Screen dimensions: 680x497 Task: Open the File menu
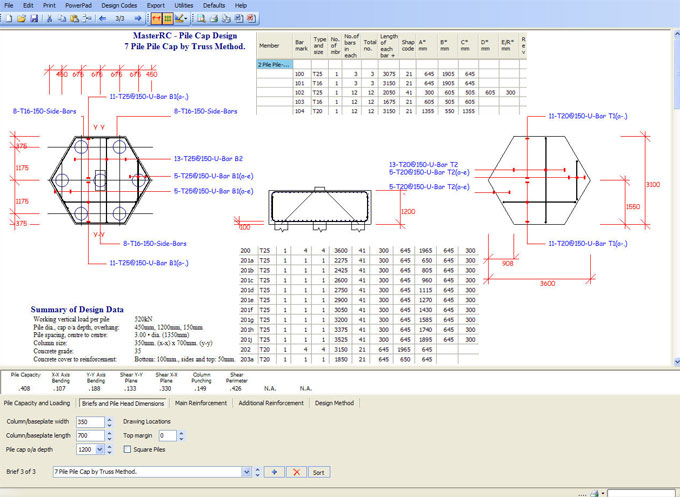pyautogui.click(x=9, y=6)
